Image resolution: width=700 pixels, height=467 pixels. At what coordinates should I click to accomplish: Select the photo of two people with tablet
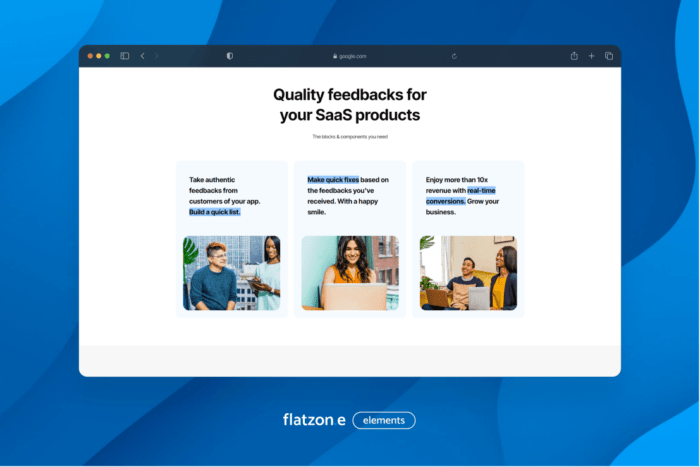coord(231,273)
